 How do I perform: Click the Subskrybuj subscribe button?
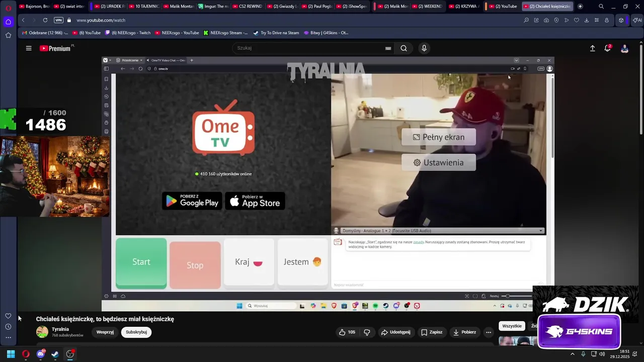[x=136, y=332]
